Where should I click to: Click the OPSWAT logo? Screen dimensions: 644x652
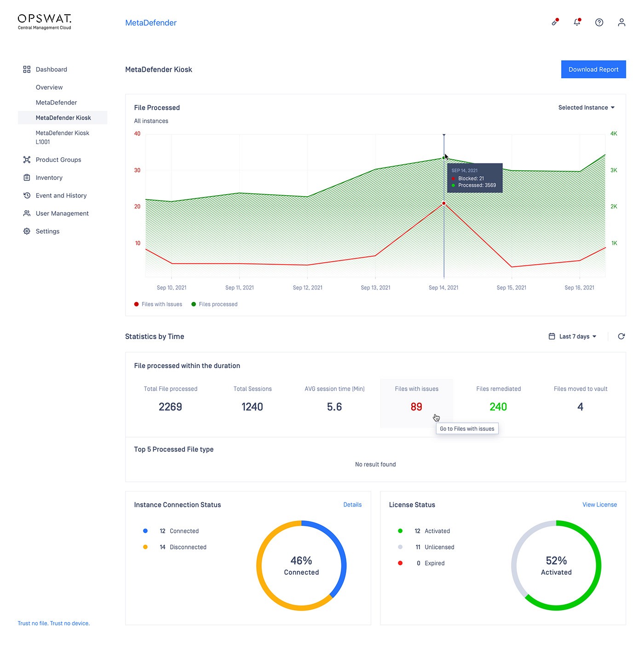(x=45, y=22)
